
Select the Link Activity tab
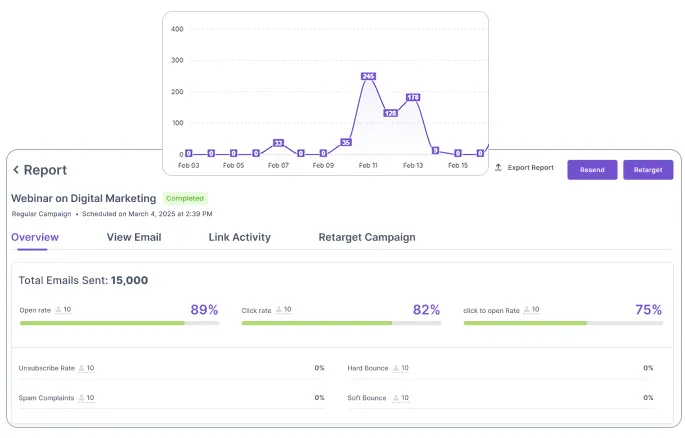239,238
